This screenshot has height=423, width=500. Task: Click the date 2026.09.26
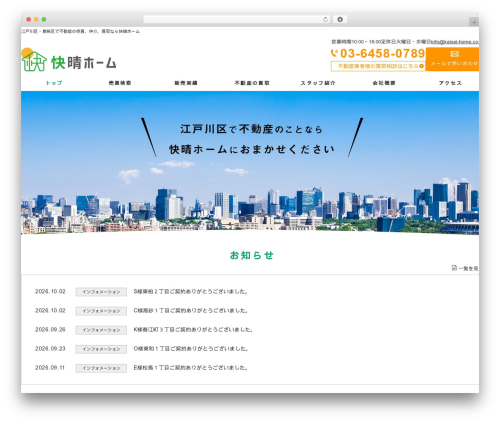[x=50, y=330]
